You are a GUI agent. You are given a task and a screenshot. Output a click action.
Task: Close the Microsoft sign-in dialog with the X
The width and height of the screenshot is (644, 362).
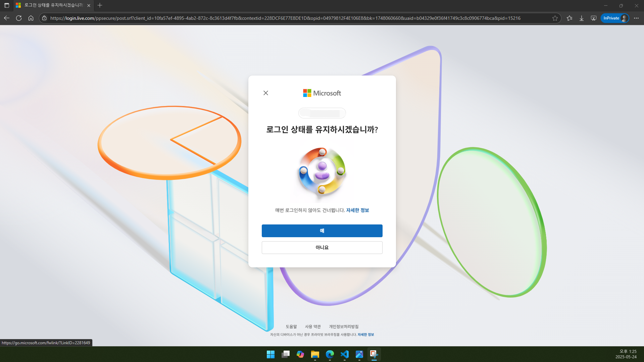coord(266,93)
